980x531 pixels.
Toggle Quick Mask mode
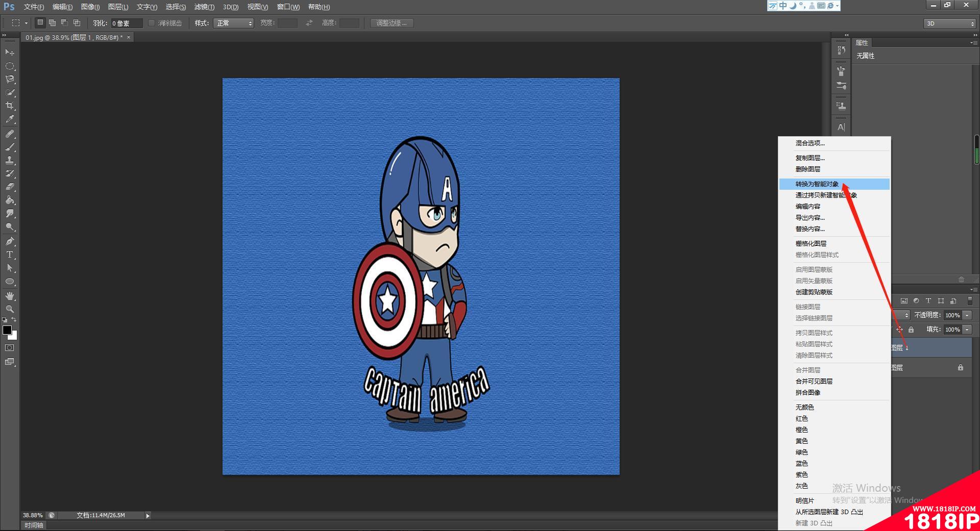click(10, 348)
